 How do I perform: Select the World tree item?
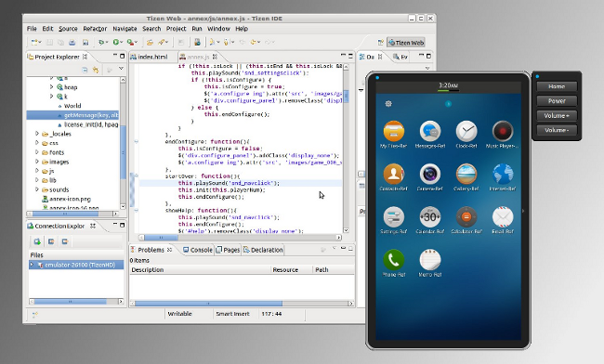point(72,106)
